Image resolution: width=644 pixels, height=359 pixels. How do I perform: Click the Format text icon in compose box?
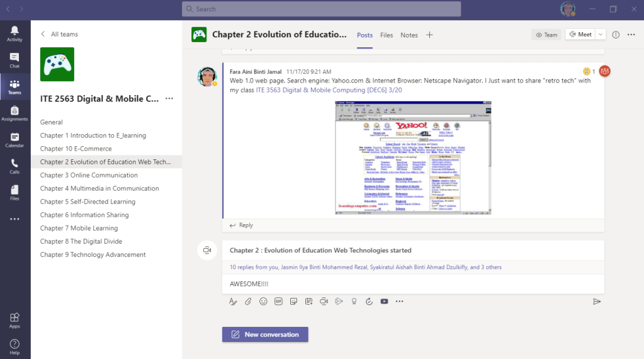tap(233, 302)
